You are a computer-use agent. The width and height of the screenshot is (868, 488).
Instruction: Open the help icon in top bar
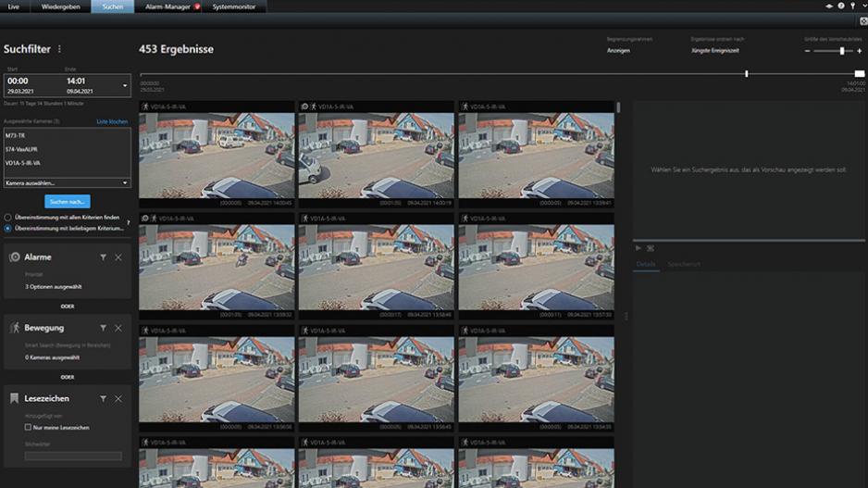pyautogui.click(x=841, y=6)
